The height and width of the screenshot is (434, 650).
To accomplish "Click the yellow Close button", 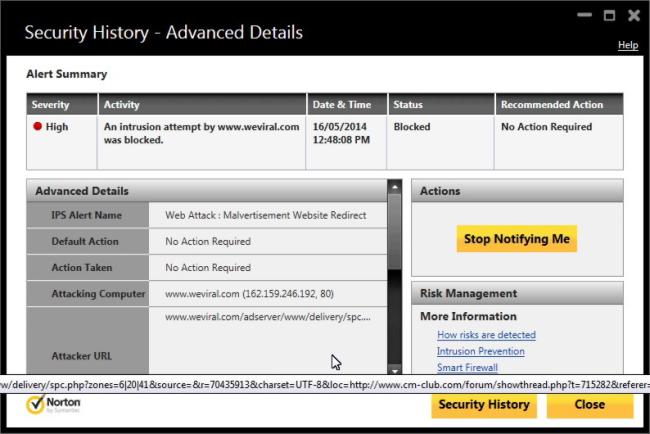I will (x=589, y=405).
